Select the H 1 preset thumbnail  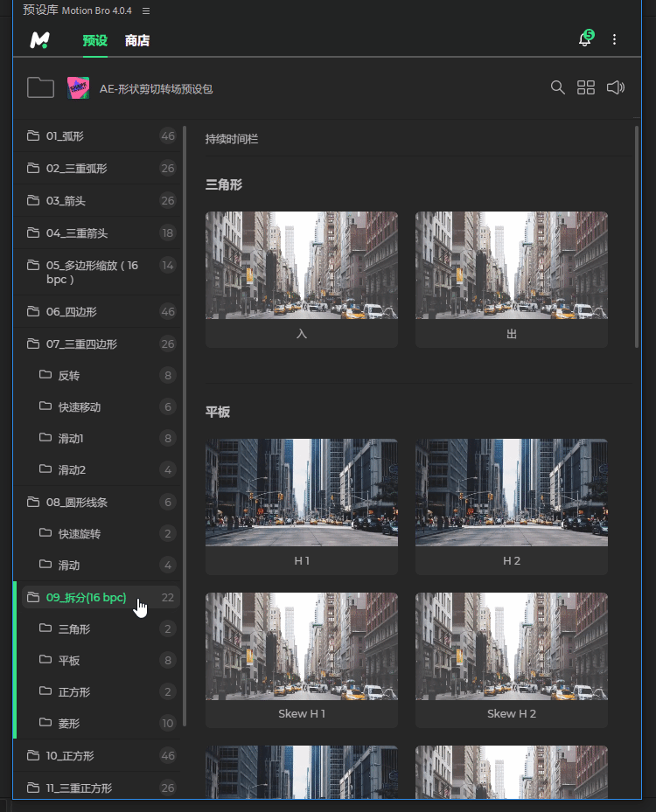(302, 506)
